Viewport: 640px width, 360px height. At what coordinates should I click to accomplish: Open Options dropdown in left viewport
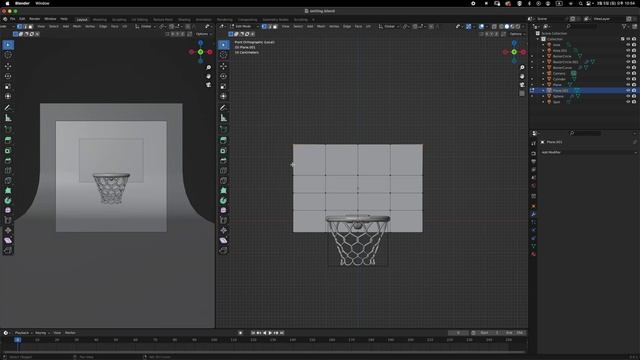pos(203,34)
